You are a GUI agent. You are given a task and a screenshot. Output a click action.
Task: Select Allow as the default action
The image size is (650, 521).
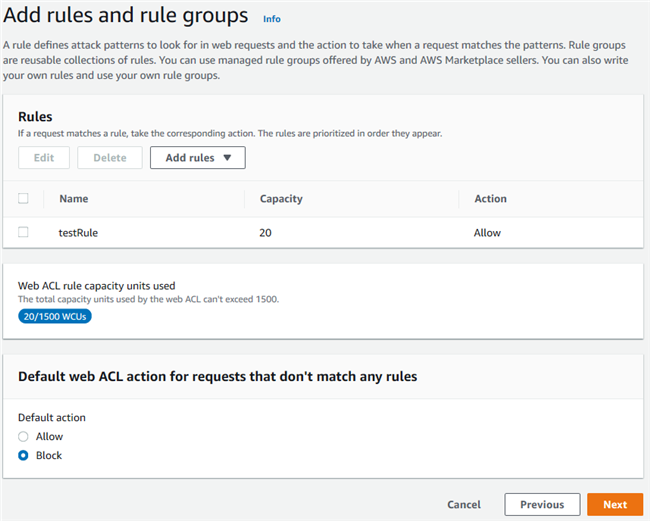pyautogui.click(x=24, y=437)
